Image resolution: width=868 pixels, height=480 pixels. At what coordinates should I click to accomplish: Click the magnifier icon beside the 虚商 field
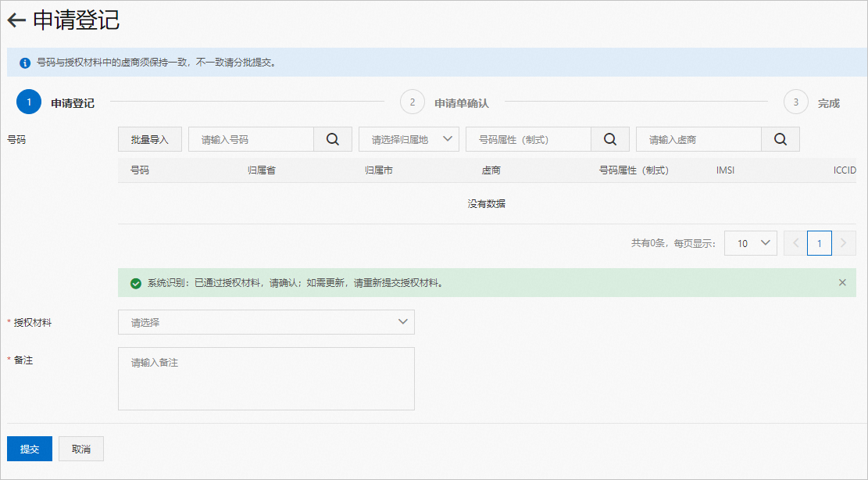pos(779,138)
